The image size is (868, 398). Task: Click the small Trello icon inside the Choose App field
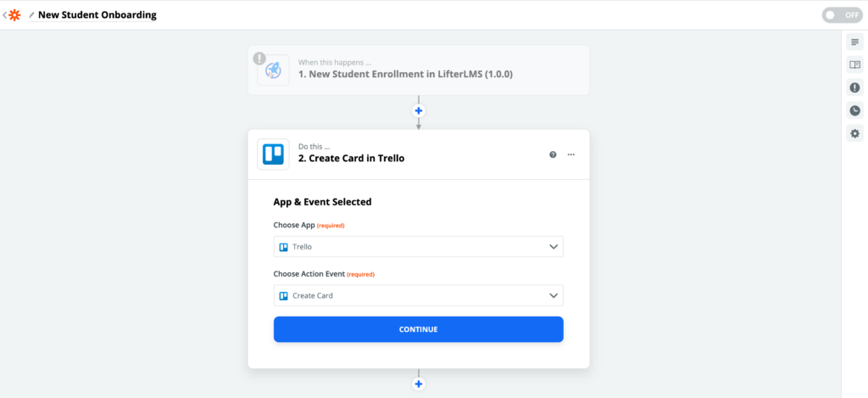(x=283, y=247)
